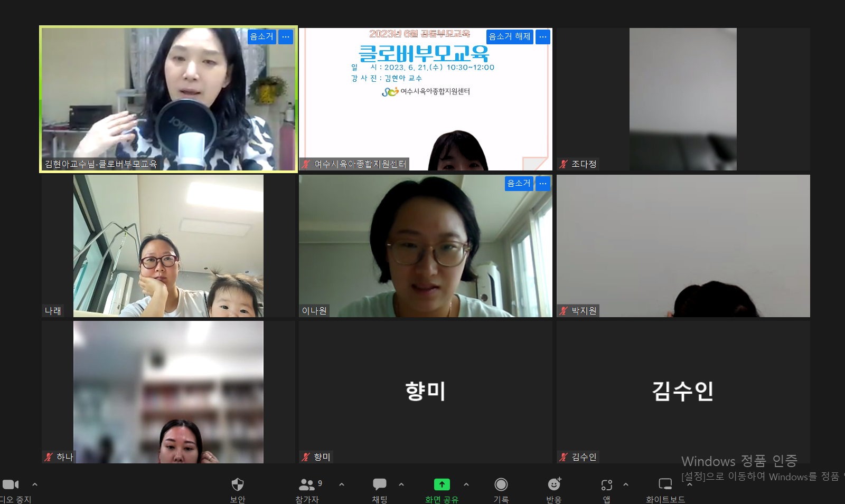Click the 이나원 name label
Screen dimensions: 845x504
314,311
